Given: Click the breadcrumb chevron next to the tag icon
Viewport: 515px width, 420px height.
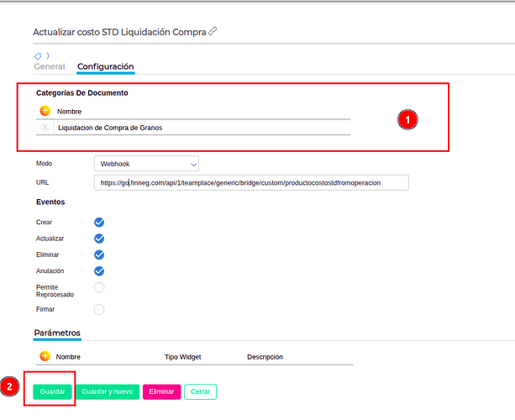Looking at the screenshot, I should [x=48, y=55].
